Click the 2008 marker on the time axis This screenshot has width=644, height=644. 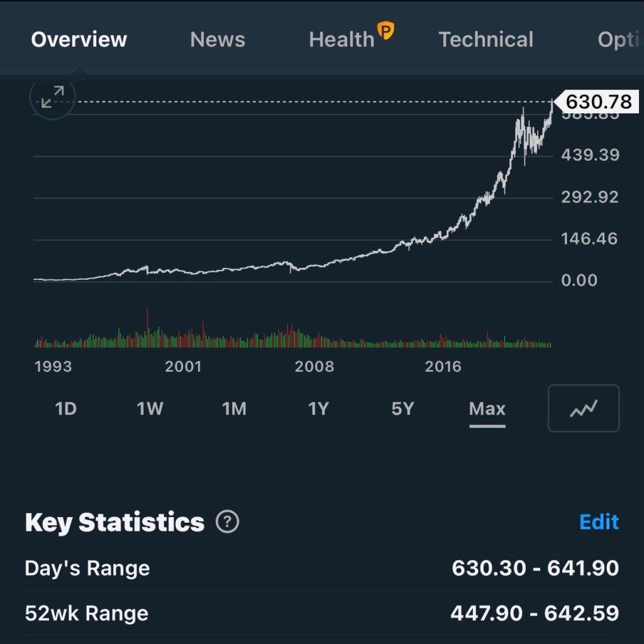tap(314, 367)
